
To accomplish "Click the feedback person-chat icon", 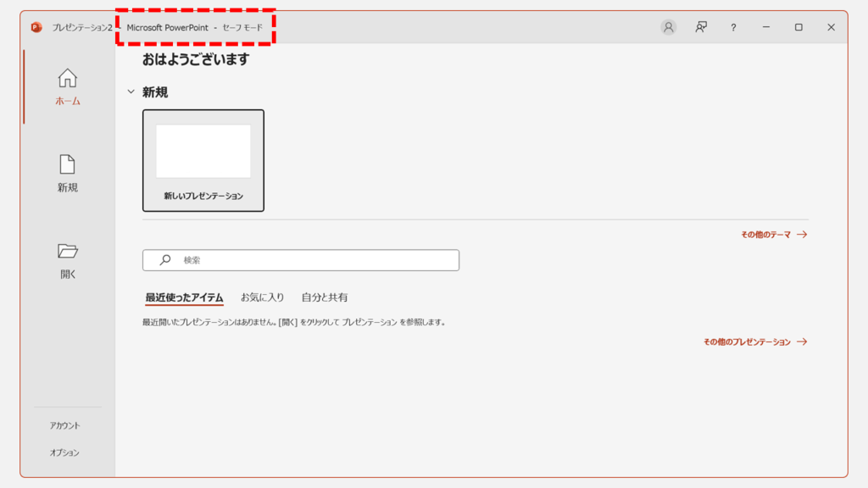I will pyautogui.click(x=701, y=27).
